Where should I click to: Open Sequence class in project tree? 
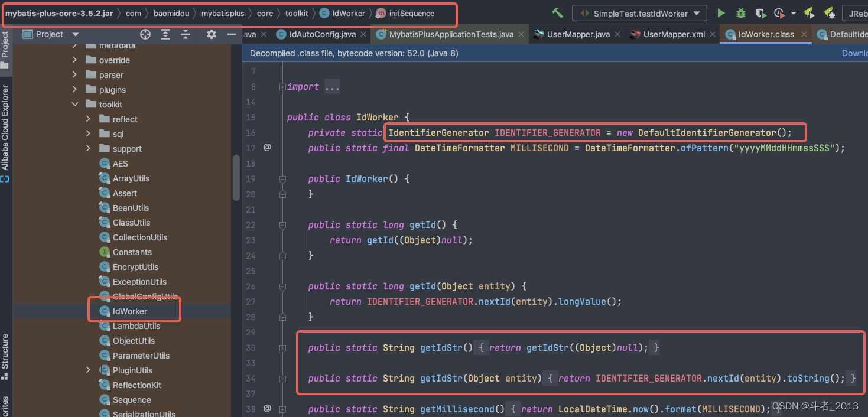tap(132, 400)
